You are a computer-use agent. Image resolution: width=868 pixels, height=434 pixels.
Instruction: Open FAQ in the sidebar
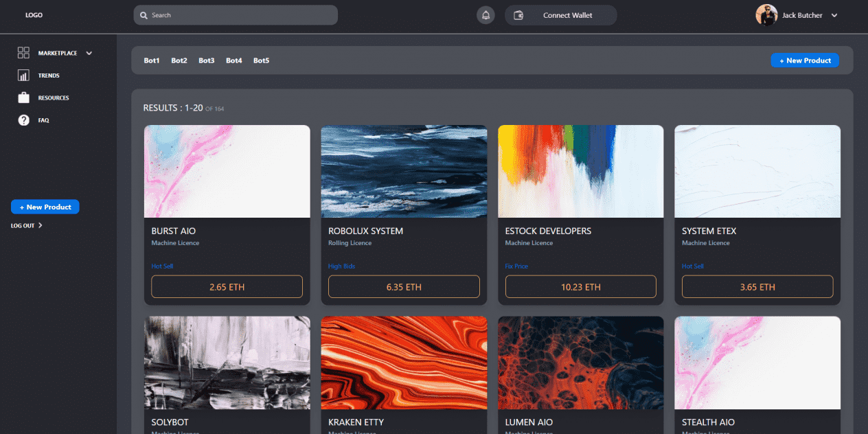pos(43,120)
